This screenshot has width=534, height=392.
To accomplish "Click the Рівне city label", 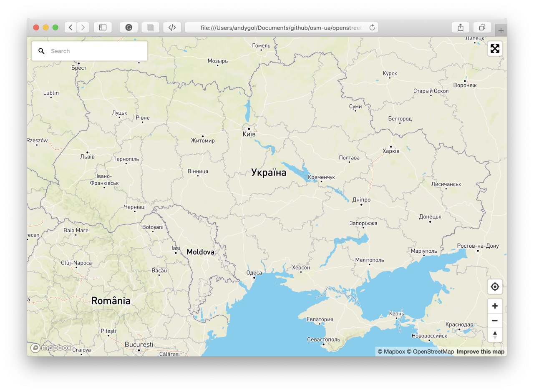I will tap(143, 118).
